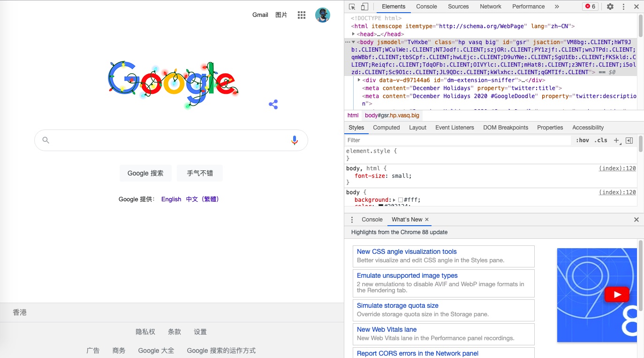Open the Google apps grid icon
644x358 pixels.
302,15
